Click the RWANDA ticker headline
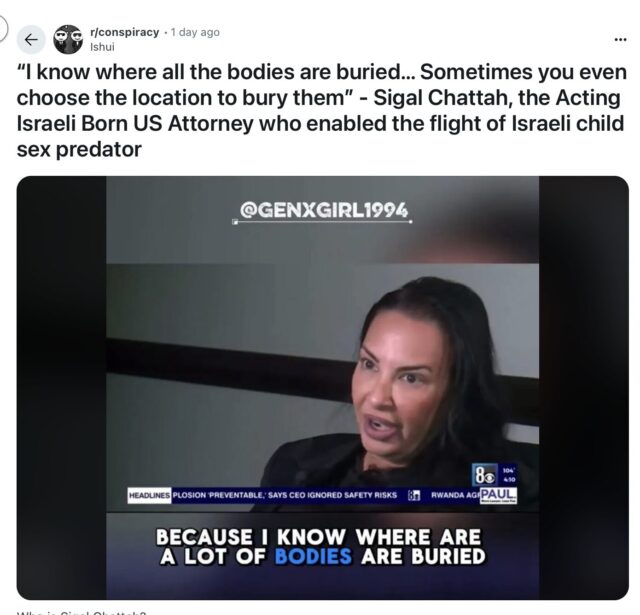 [455, 495]
